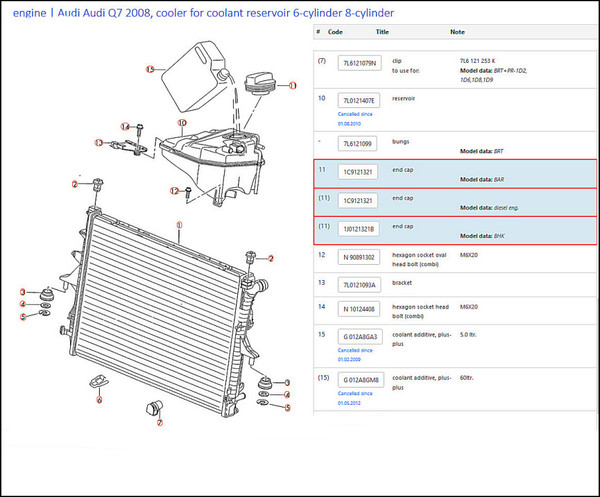Select bolt part code N 90891302
600x497 pixels.
(x=359, y=257)
